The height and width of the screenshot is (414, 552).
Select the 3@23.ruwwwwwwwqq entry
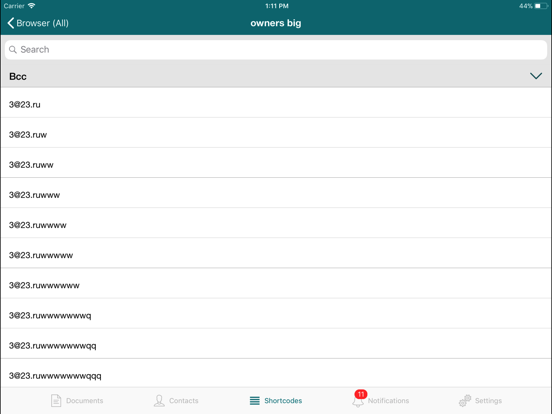[x=276, y=345]
